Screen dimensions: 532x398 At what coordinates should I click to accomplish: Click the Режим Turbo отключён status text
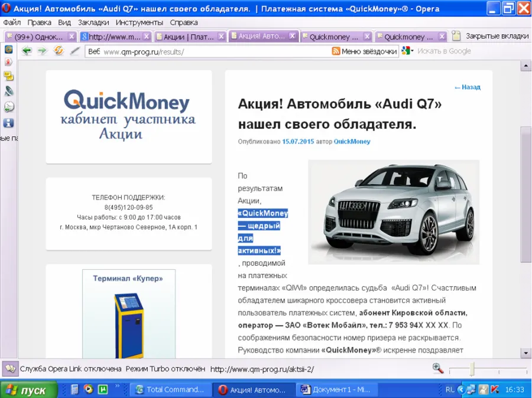(166, 369)
